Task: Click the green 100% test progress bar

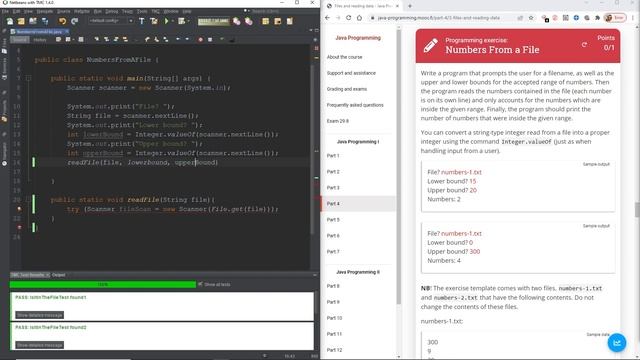Action: tap(103, 284)
